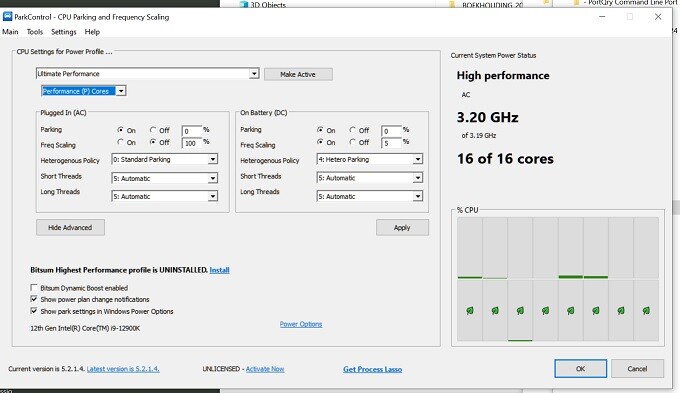Image resolution: width=680 pixels, height=393 pixels.
Task: Click the High performance status text
Action: tap(503, 75)
